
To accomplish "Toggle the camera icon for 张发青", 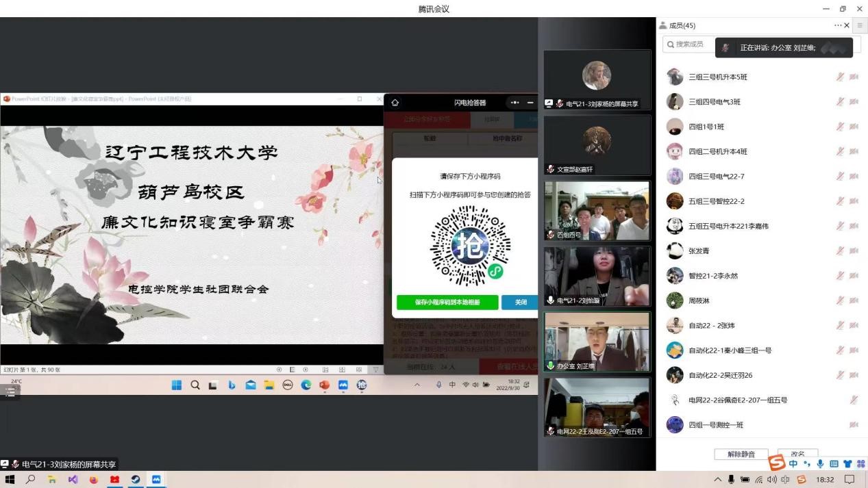I will (854, 251).
